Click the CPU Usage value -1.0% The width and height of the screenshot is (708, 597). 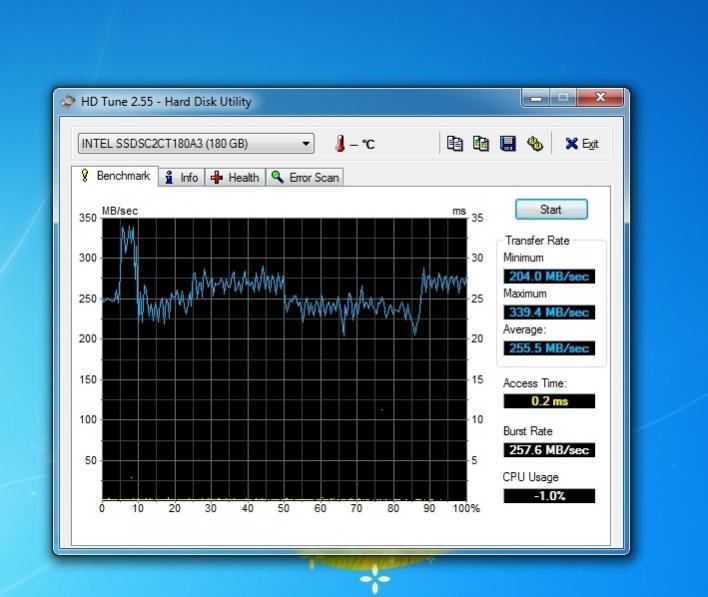click(549, 496)
